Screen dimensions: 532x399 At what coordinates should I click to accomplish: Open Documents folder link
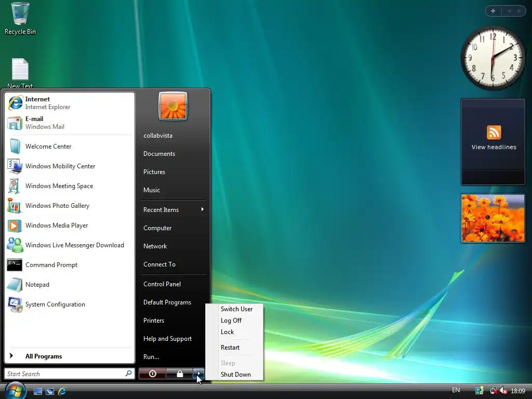click(174, 154)
